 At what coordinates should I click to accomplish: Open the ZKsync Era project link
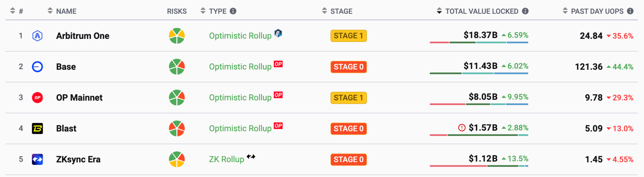[78, 160]
